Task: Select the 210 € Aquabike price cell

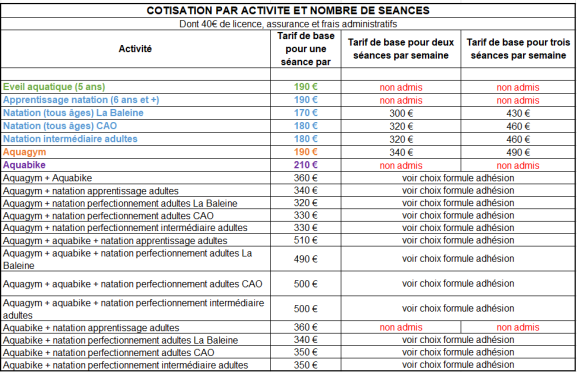Action: point(305,165)
